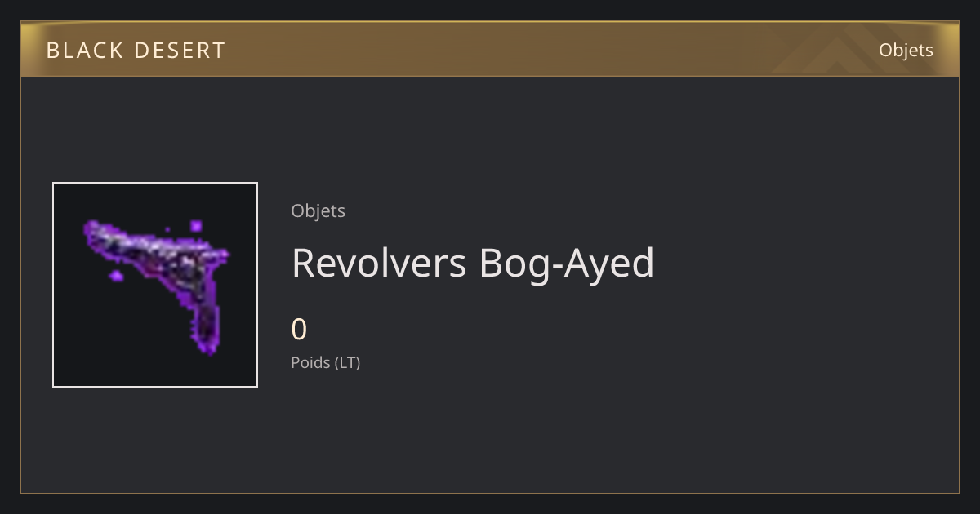Click the BLACK DESERT site title

[x=136, y=51]
